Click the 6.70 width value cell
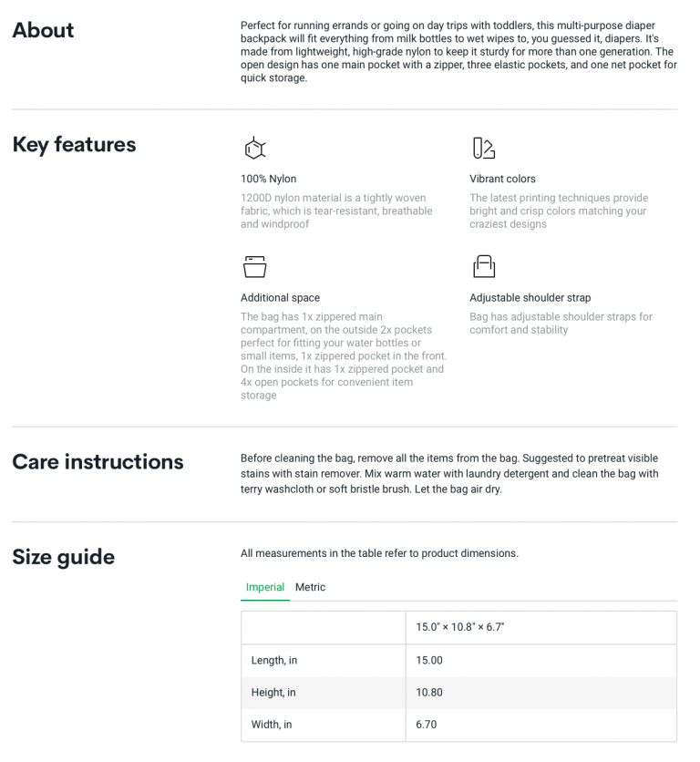Viewport: 700px width, 762px height. [x=541, y=725]
